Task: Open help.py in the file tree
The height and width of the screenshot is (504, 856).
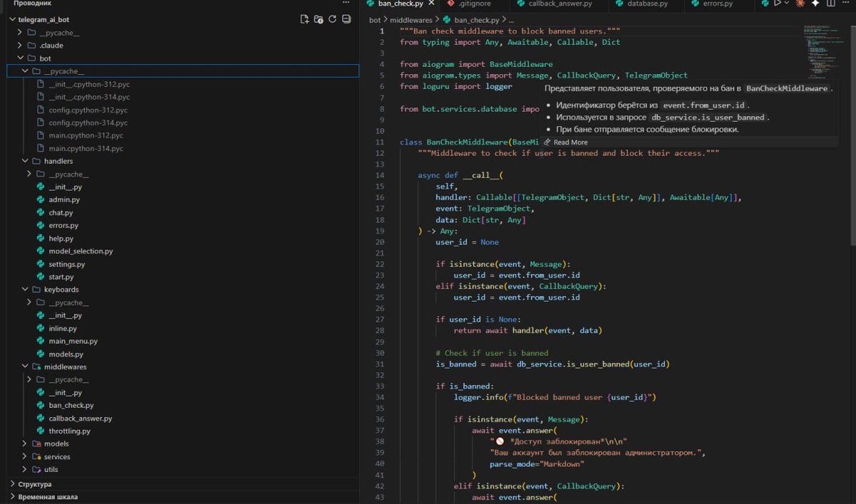Action: point(61,238)
